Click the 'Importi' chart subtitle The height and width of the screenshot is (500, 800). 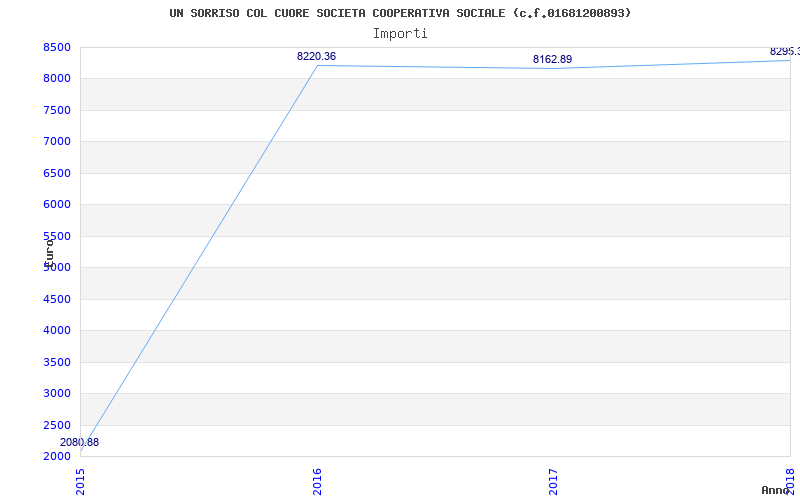click(400, 33)
